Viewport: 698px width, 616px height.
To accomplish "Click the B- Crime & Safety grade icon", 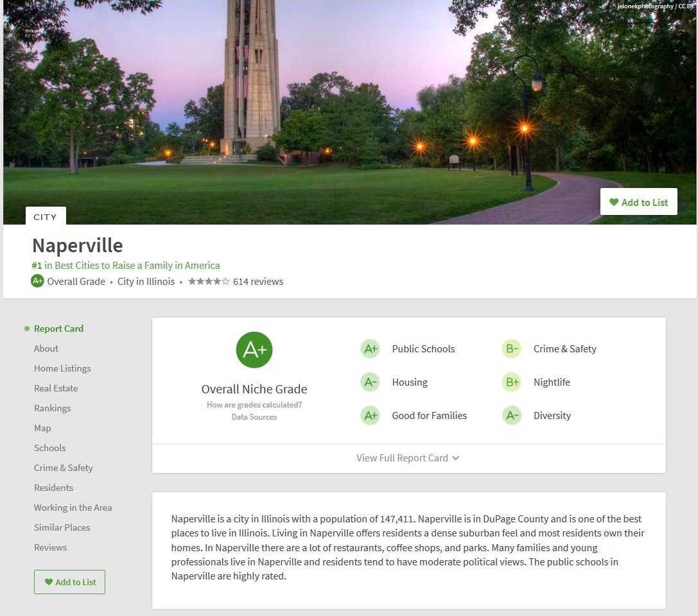I will pyautogui.click(x=512, y=349).
